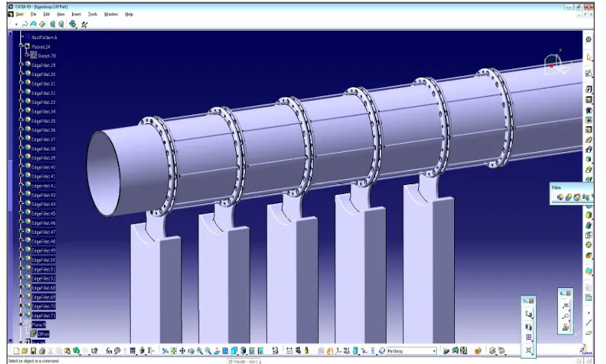Expand the EdgeFillet.41 tree node
This screenshot has width=606, height=364.
click(21, 176)
